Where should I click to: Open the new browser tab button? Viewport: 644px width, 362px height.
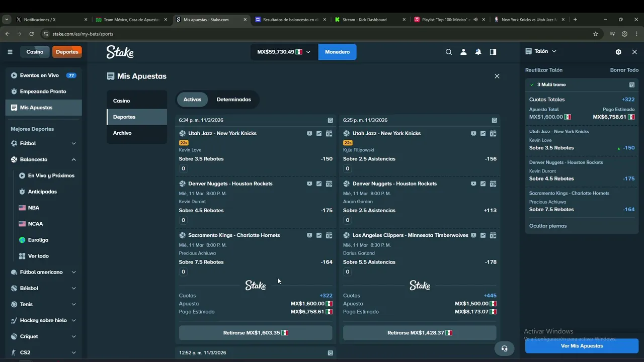[575, 20]
